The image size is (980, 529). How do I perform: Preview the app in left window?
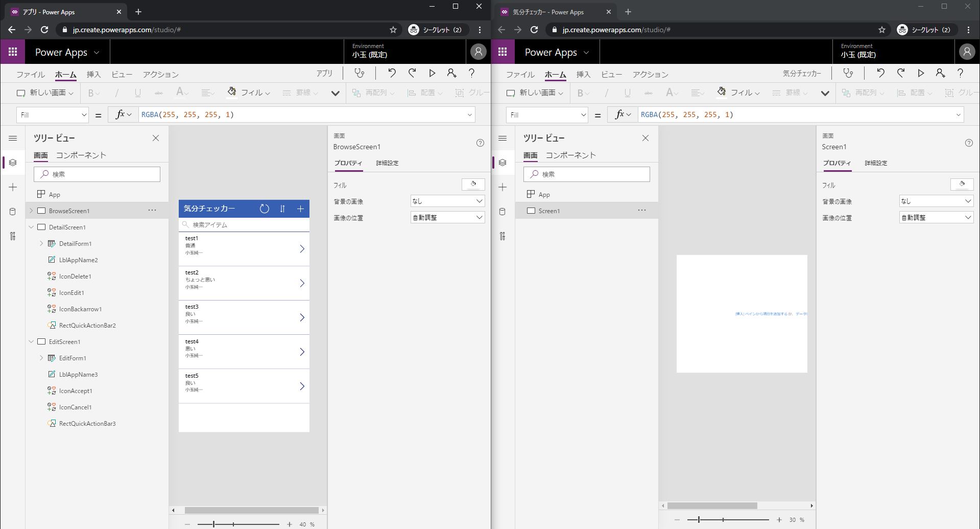pos(432,73)
